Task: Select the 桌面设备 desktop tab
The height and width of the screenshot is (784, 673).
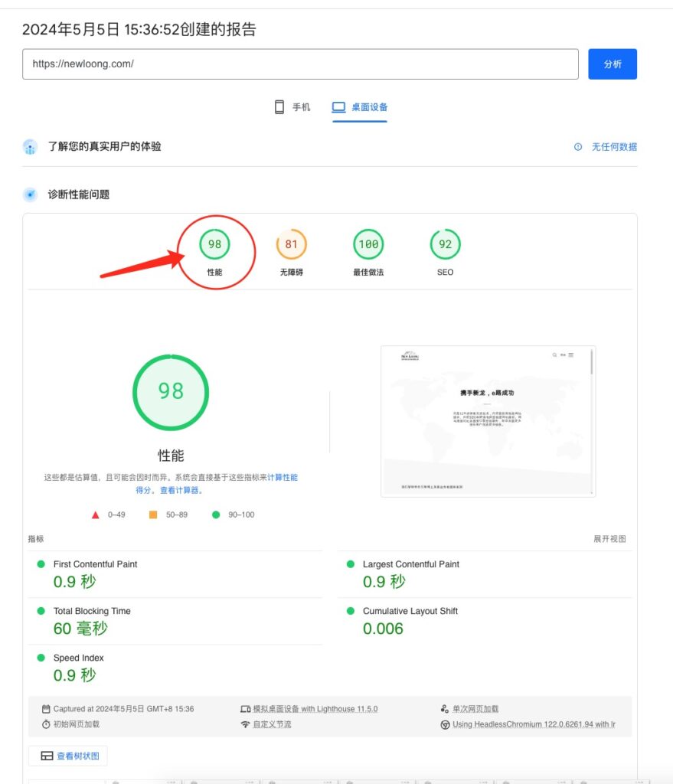Action: tap(360, 107)
